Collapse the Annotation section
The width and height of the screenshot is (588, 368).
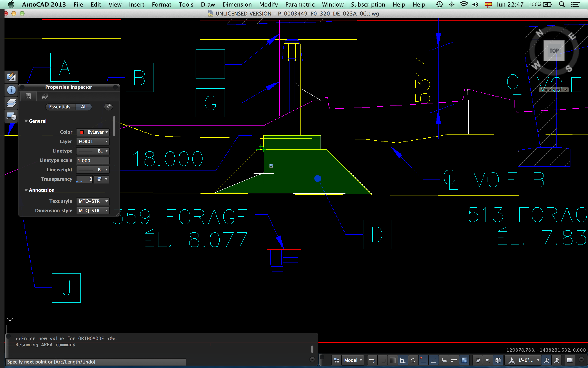26,190
